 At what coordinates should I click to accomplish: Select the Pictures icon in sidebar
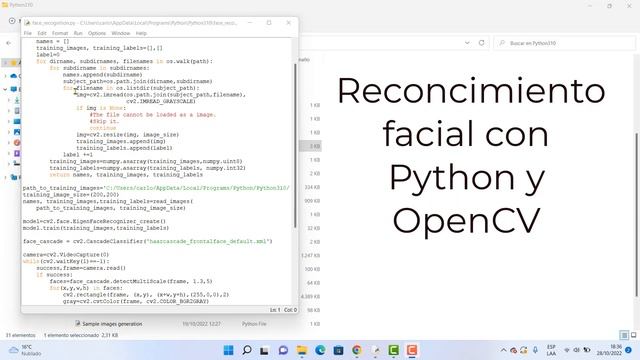tap(17, 132)
